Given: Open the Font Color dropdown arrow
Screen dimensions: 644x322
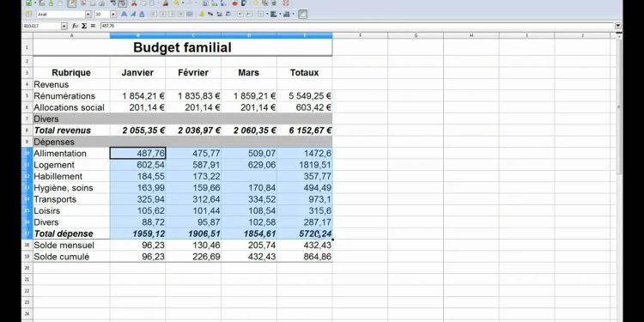Looking at the screenshot, I should (x=294, y=14).
